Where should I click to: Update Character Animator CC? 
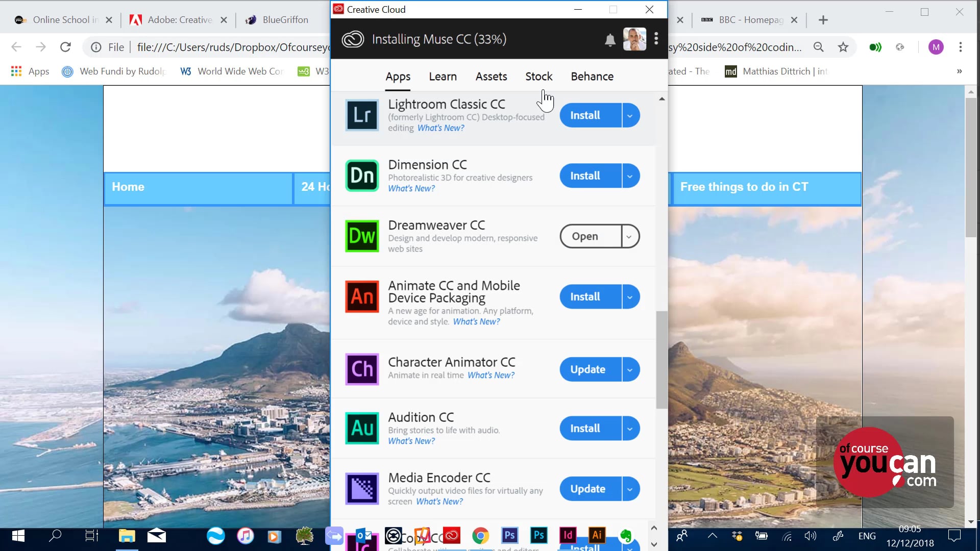pos(591,369)
